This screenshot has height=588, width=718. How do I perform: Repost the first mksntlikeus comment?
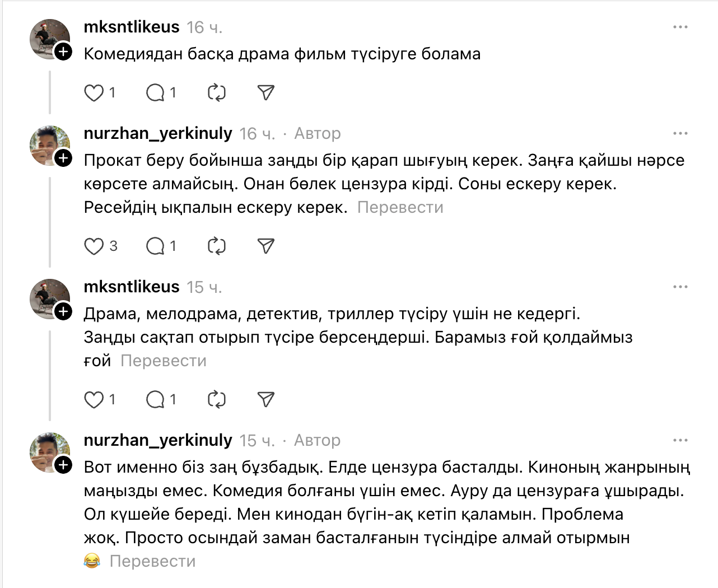pos(216,92)
